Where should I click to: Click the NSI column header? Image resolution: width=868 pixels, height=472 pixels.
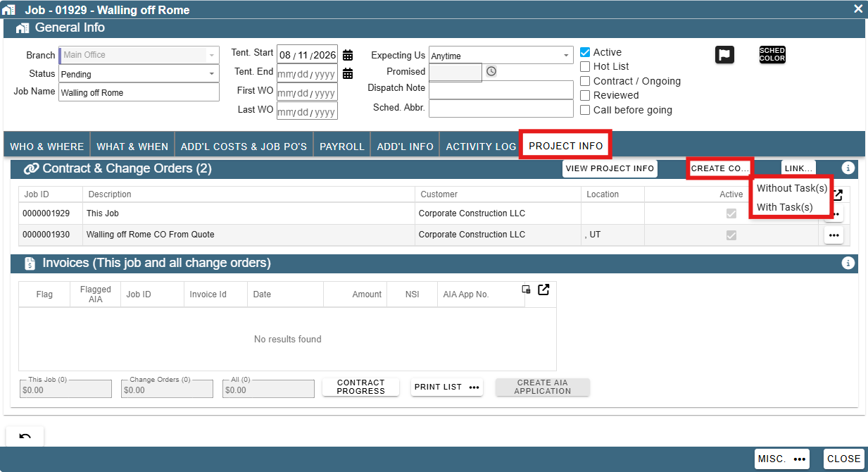pyautogui.click(x=413, y=294)
